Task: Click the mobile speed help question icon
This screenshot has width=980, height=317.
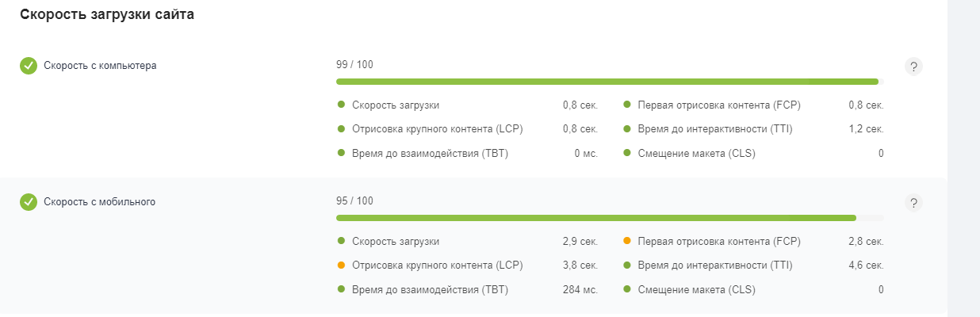Action: point(913,203)
